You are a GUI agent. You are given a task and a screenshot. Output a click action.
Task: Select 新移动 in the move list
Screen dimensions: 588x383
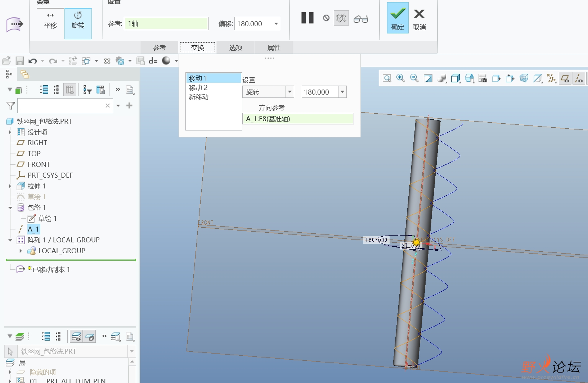[x=214, y=97]
